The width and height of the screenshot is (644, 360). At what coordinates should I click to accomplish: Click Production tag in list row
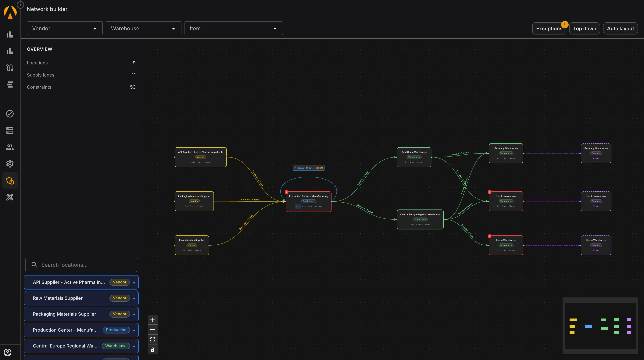[116, 330]
